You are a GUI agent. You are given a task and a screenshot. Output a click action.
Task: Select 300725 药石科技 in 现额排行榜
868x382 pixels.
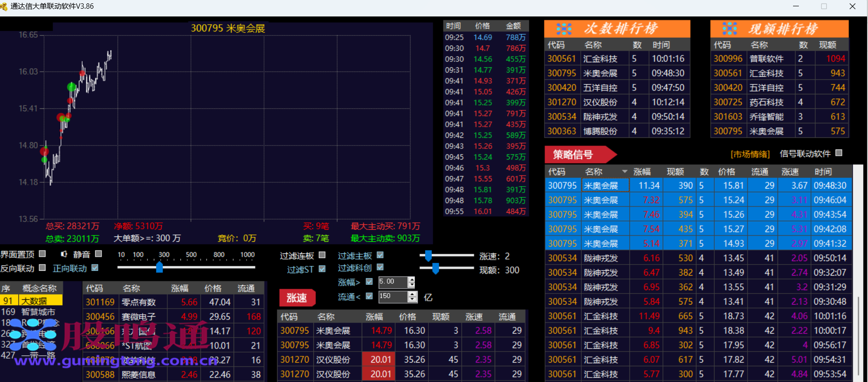click(780, 103)
